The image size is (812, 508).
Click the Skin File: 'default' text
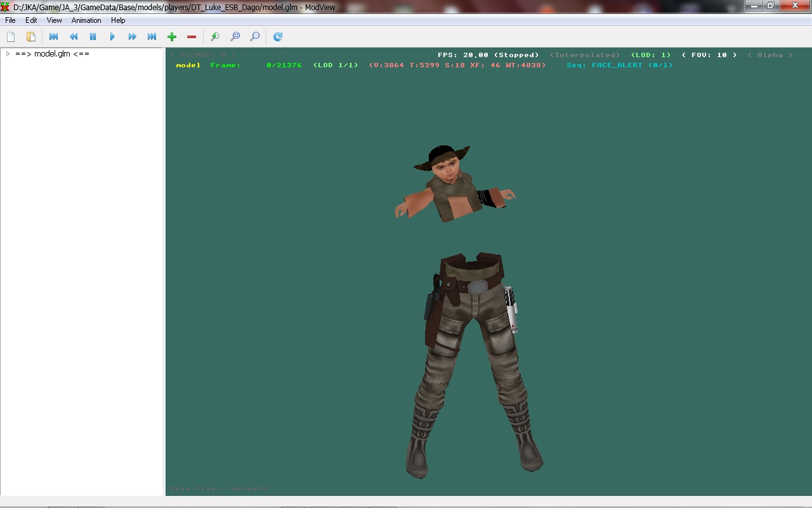pos(221,489)
